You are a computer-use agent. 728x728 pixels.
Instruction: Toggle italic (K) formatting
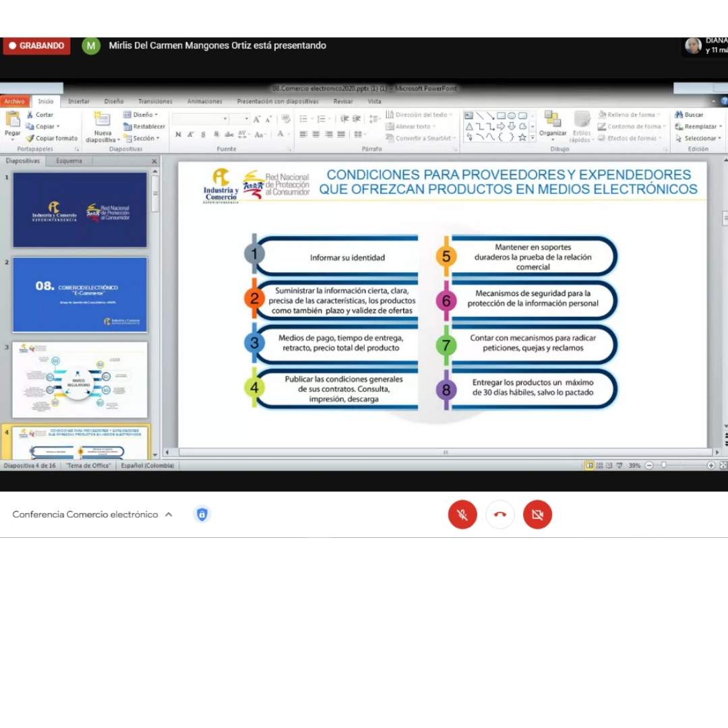190,135
